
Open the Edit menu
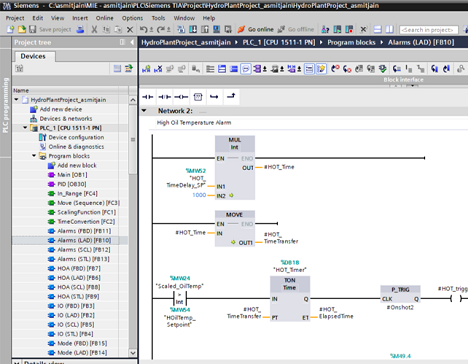(37, 18)
